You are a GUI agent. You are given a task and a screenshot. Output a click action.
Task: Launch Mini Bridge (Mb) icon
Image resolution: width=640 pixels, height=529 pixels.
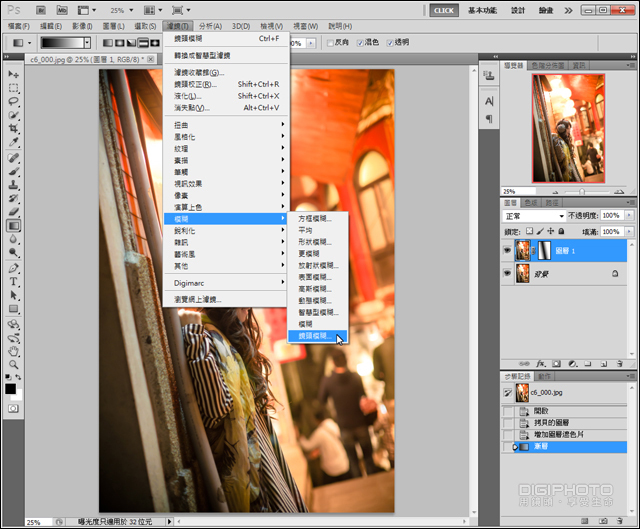point(62,10)
